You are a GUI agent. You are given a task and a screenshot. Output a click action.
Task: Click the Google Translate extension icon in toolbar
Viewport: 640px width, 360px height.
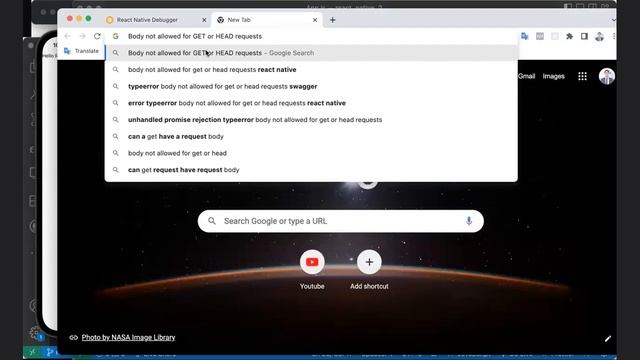pyautogui.click(x=525, y=36)
